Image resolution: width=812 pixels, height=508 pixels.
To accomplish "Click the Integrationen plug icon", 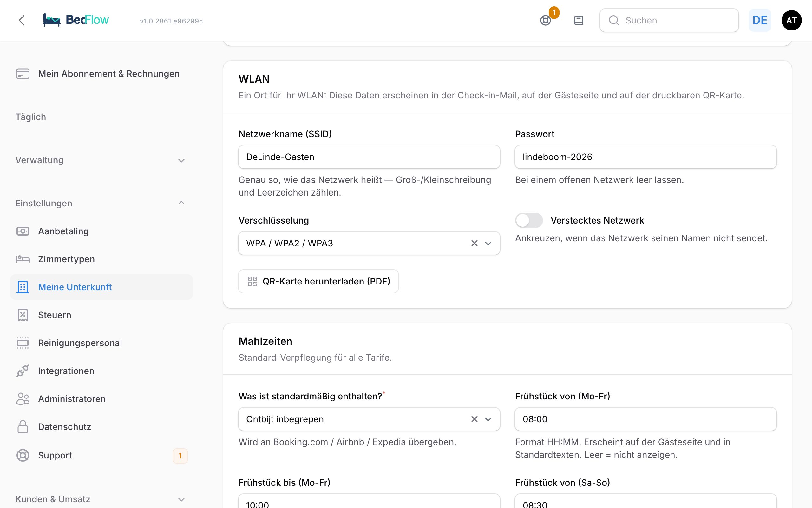I will click(x=23, y=371).
